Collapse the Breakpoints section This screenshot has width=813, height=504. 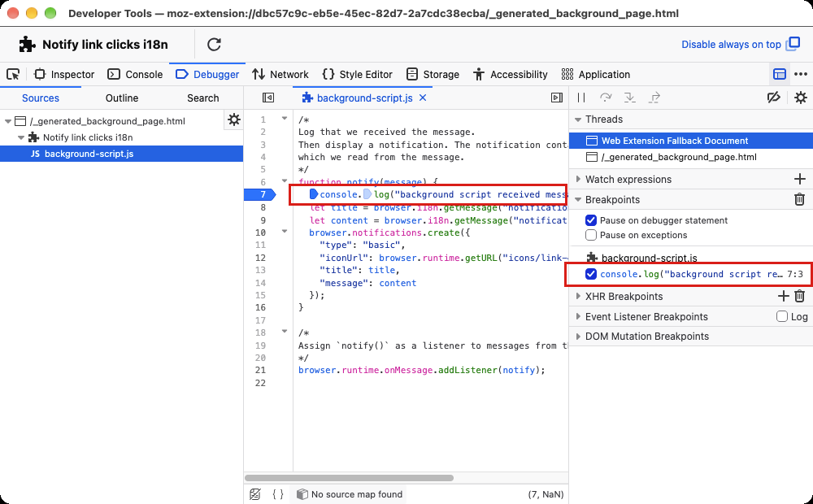coord(578,200)
